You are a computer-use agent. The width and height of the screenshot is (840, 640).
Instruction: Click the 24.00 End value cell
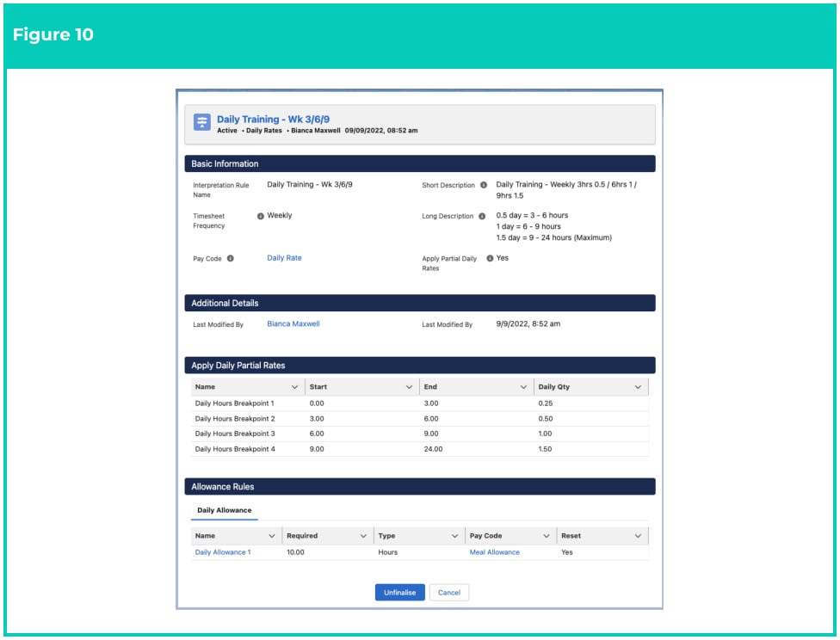pyautogui.click(x=434, y=449)
